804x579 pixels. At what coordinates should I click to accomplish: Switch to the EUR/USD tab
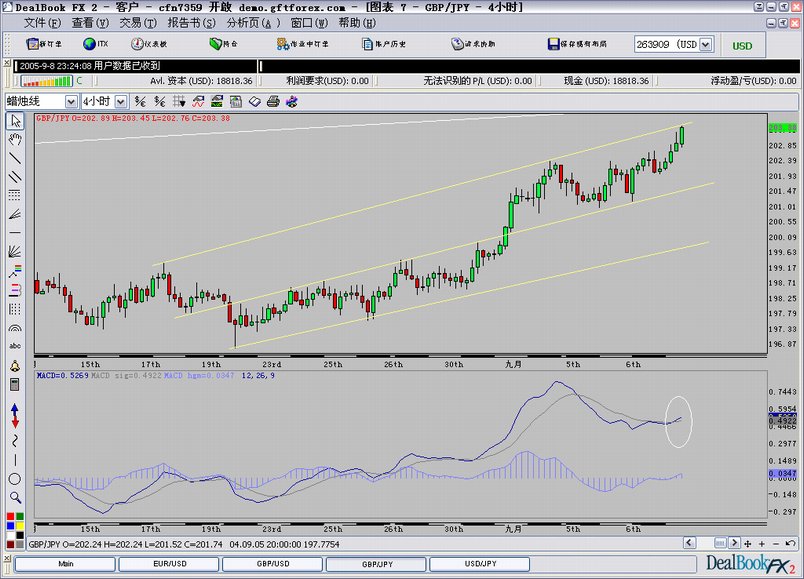[x=170, y=564]
